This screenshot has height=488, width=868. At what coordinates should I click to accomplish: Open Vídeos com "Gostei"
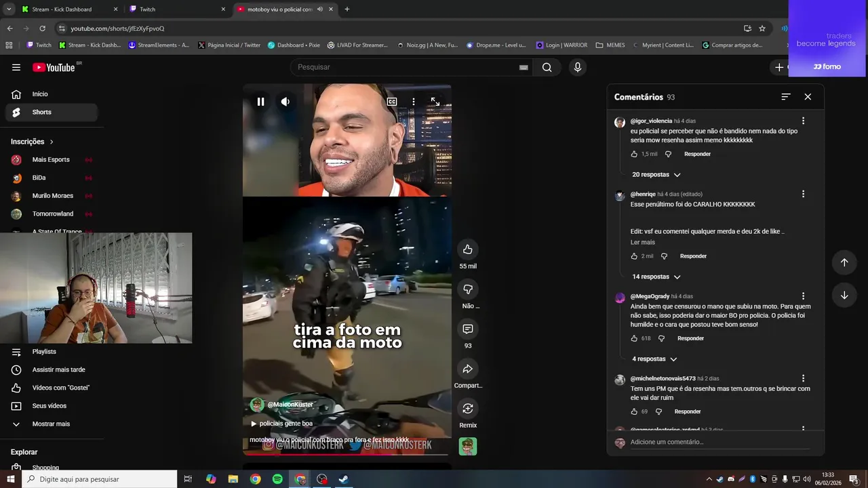click(52, 388)
